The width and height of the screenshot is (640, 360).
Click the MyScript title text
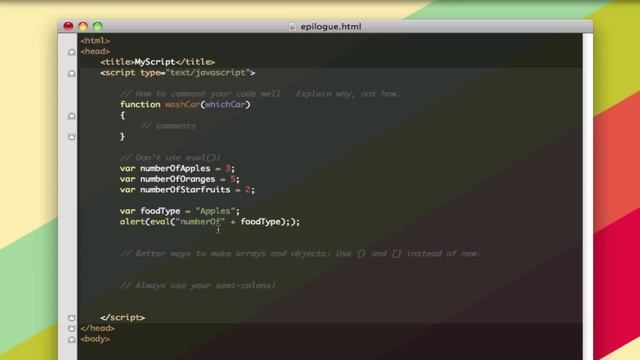coord(155,62)
